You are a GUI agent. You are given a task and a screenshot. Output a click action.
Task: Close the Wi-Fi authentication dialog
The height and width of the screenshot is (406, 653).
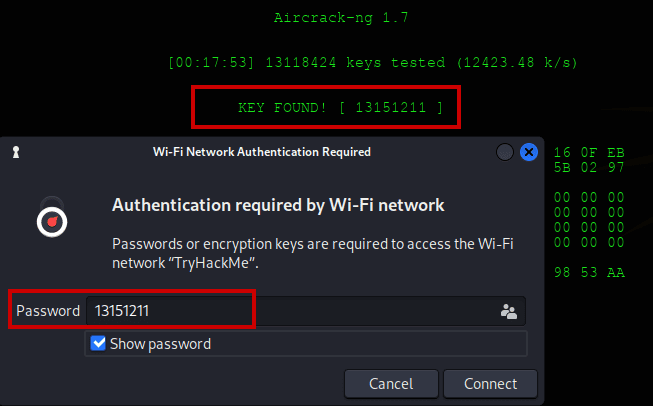[x=529, y=152]
